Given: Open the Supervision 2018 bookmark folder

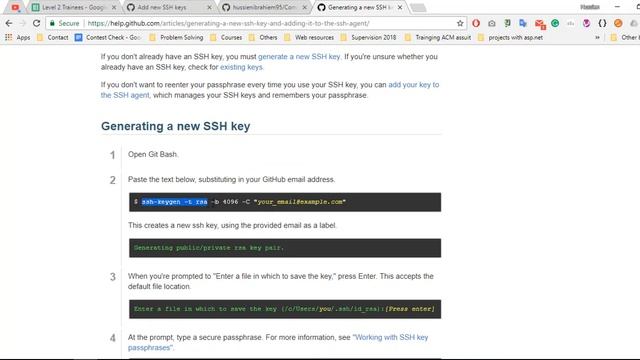Looking at the screenshot, I should pos(368,38).
